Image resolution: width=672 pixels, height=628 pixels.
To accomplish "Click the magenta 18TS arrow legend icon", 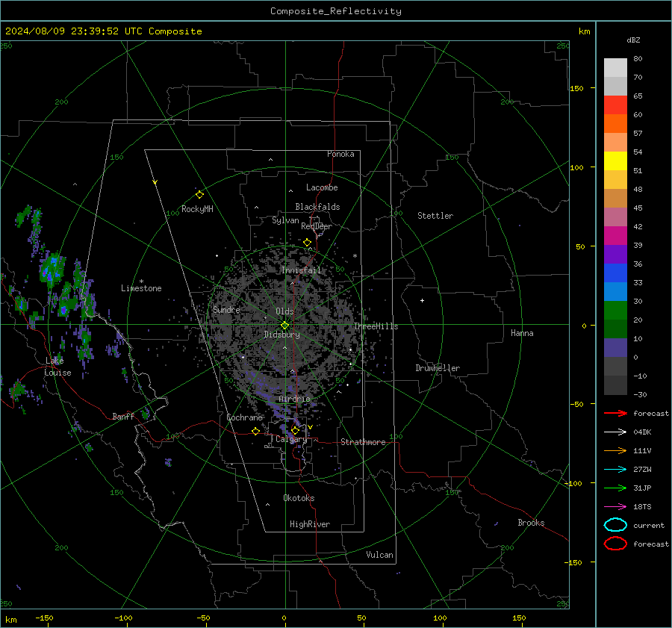I will tap(615, 507).
